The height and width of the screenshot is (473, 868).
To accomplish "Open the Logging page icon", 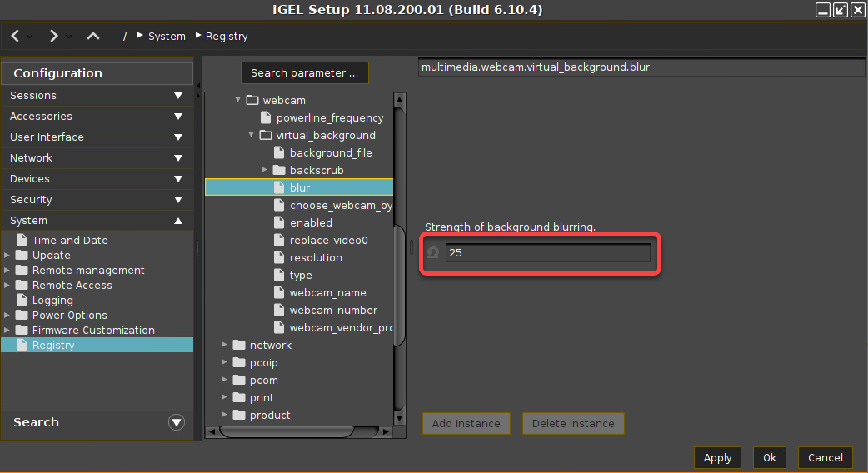I will coord(22,301).
